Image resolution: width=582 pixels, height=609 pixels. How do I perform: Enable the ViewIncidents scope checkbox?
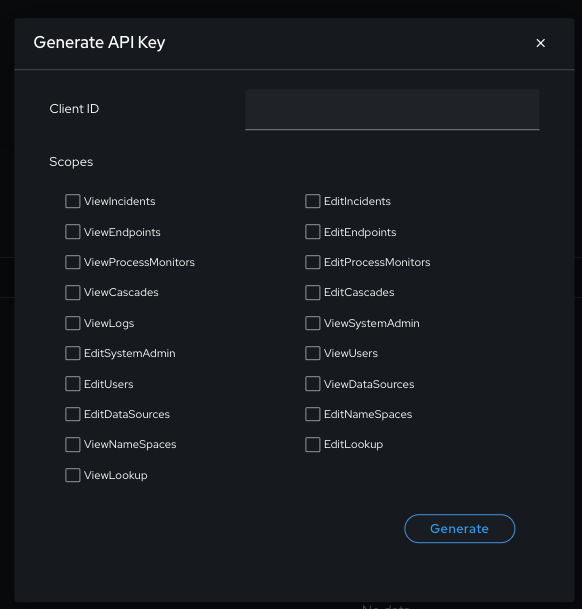point(73,201)
